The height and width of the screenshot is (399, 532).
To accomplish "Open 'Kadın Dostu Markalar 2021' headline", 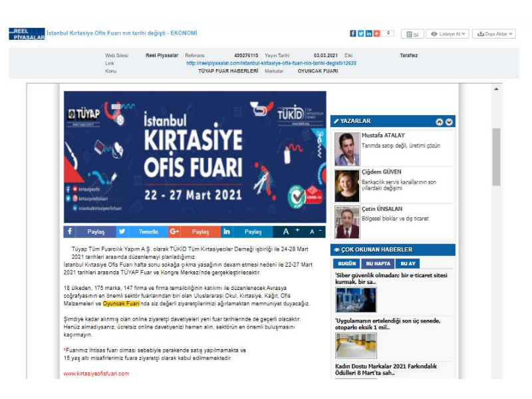I will pos(386,370).
